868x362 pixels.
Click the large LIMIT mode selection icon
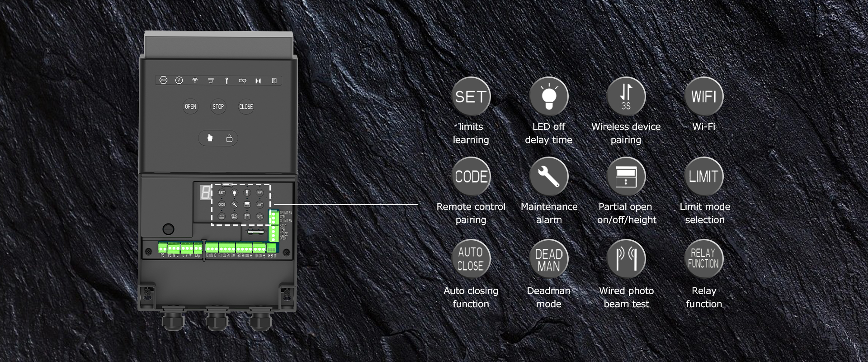point(704,176)
